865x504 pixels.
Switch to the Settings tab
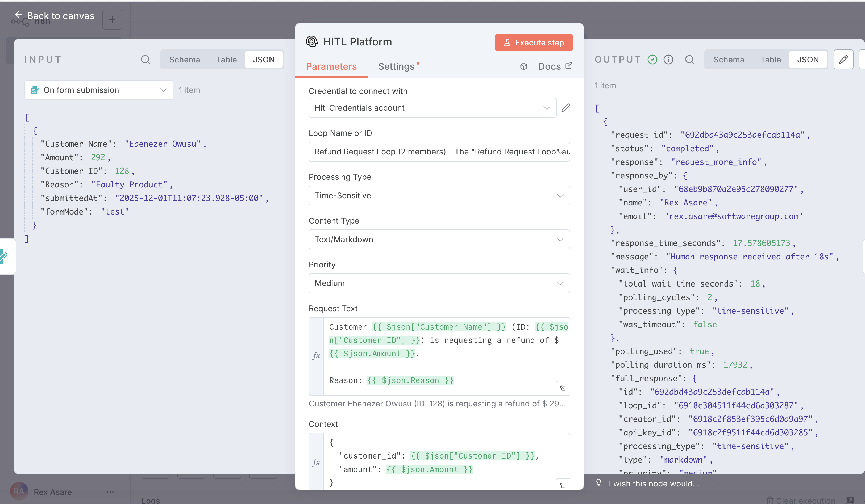(x=396, y=66)
